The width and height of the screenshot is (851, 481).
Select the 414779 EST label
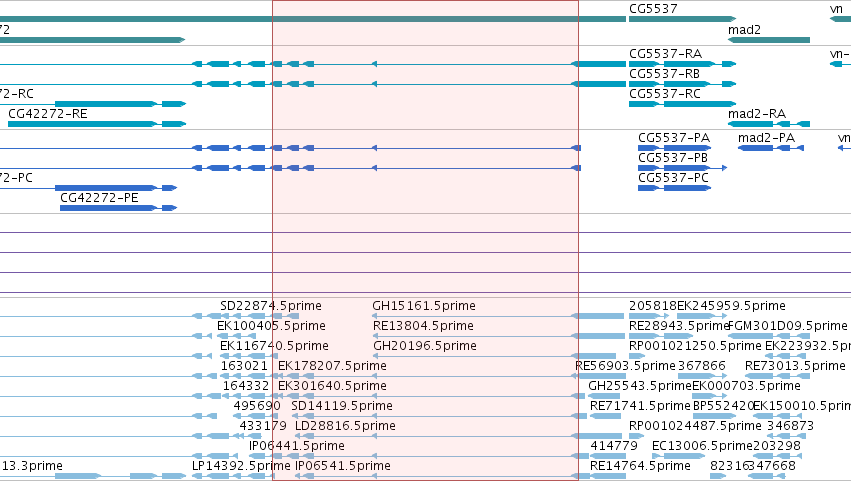(614, 447)
